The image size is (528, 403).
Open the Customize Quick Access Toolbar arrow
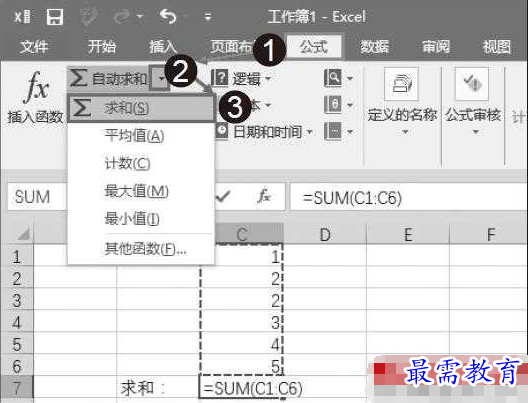click(208, 16)
